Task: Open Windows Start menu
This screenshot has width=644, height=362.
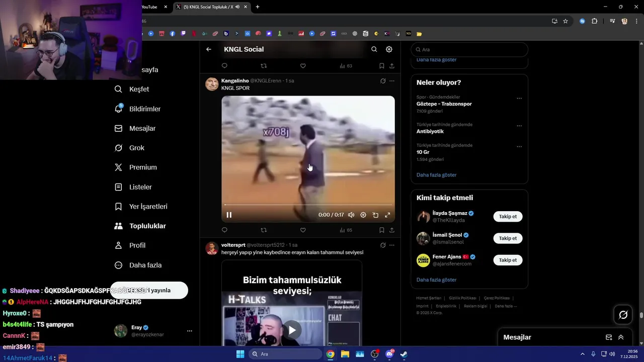Action: (x=240, y=354)
